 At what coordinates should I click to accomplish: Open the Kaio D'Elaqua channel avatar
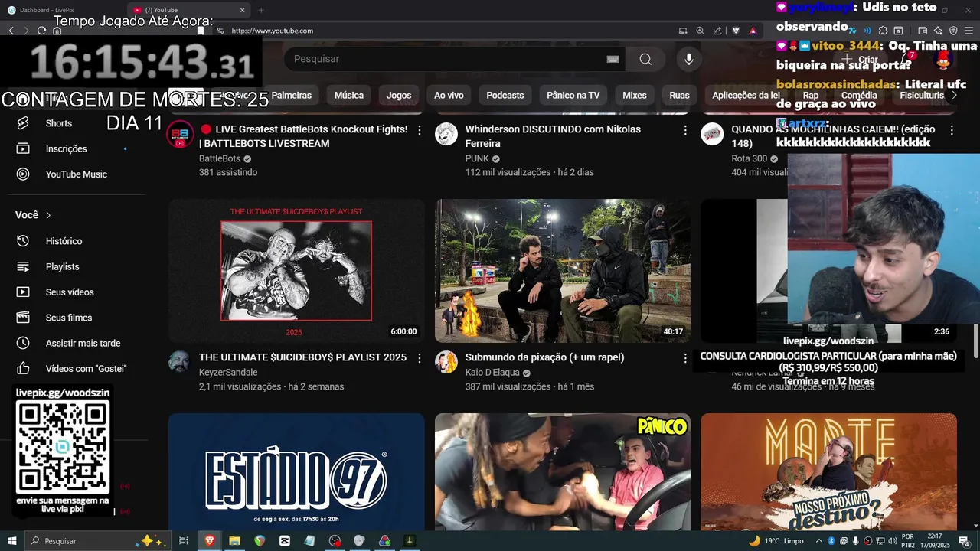(446, 362)
